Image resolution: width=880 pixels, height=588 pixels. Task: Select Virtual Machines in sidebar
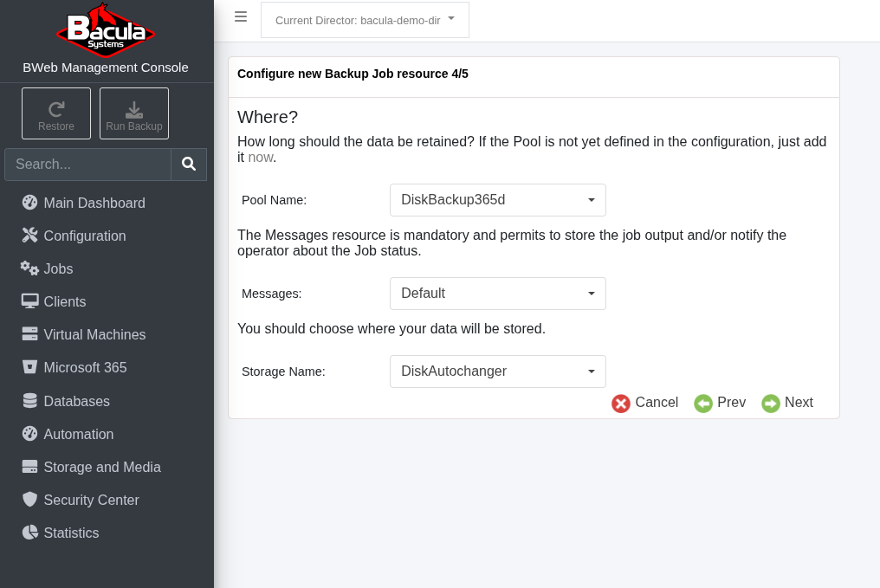tap(94, 335)
